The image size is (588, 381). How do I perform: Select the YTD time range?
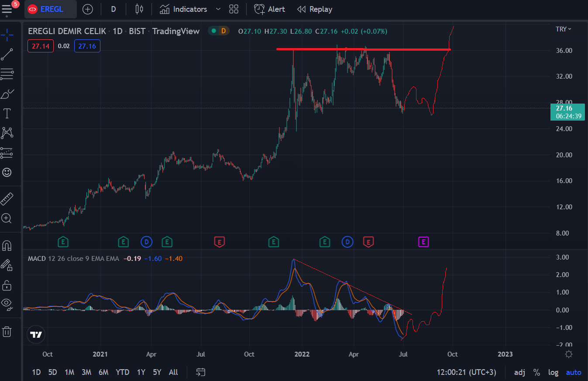(x=123, y=372)
